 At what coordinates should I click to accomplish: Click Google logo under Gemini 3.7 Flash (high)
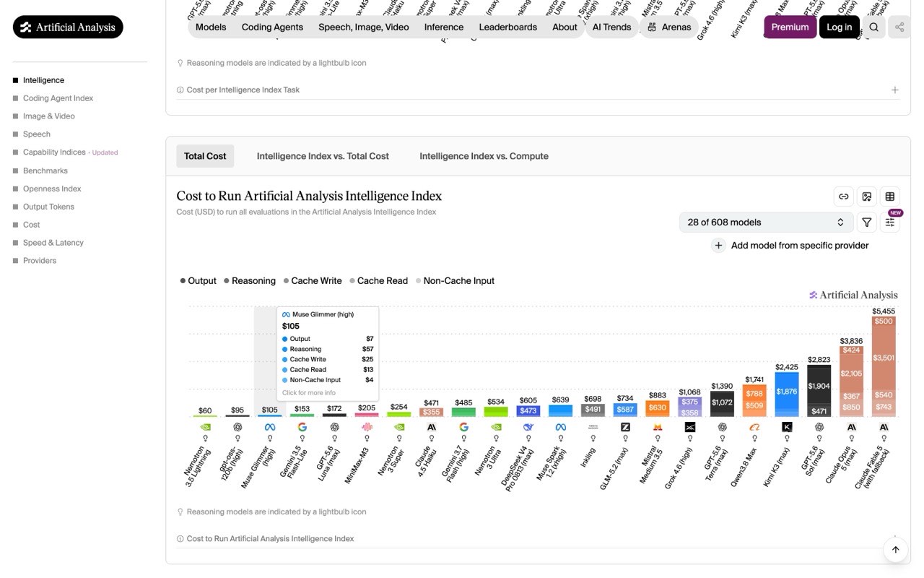click(x=464, y=427)
